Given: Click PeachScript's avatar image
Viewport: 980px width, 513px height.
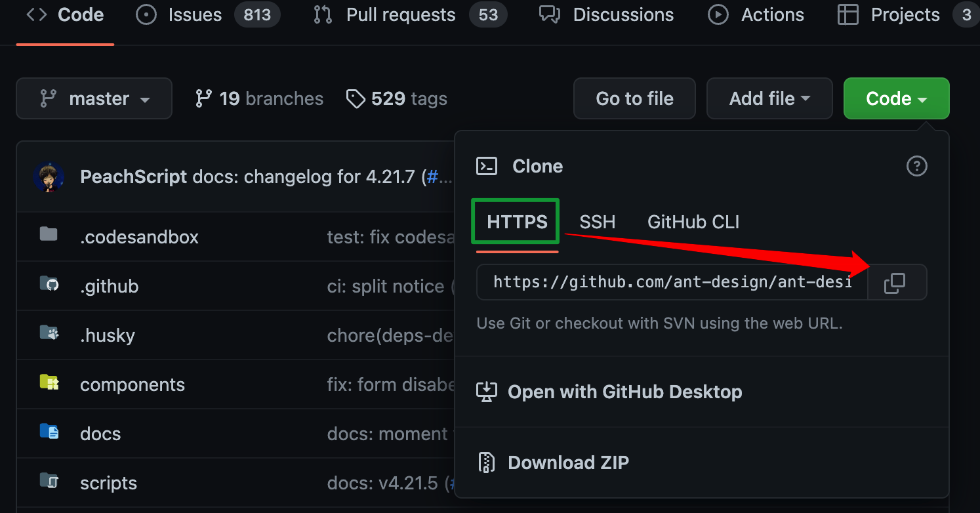Looking at the screenshot, I should click(x=49, y=176).
